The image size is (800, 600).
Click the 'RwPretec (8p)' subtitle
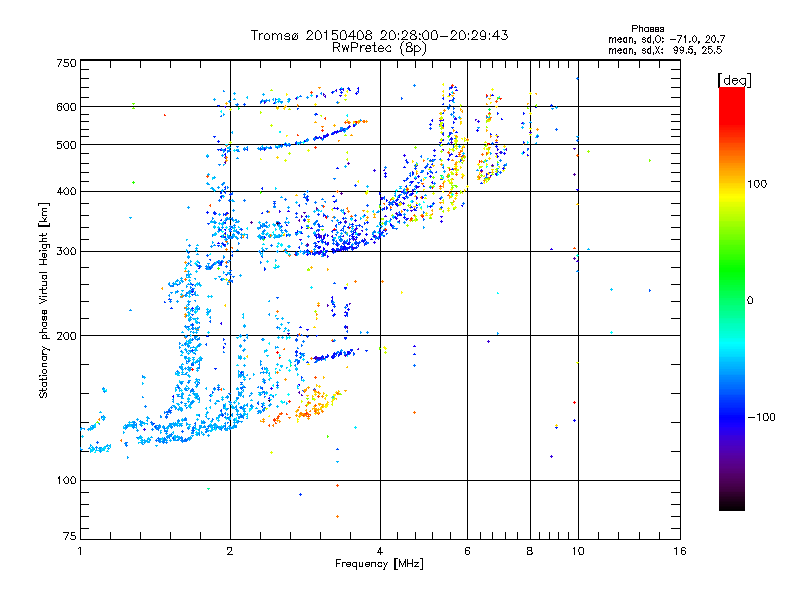tap(379, 48)
